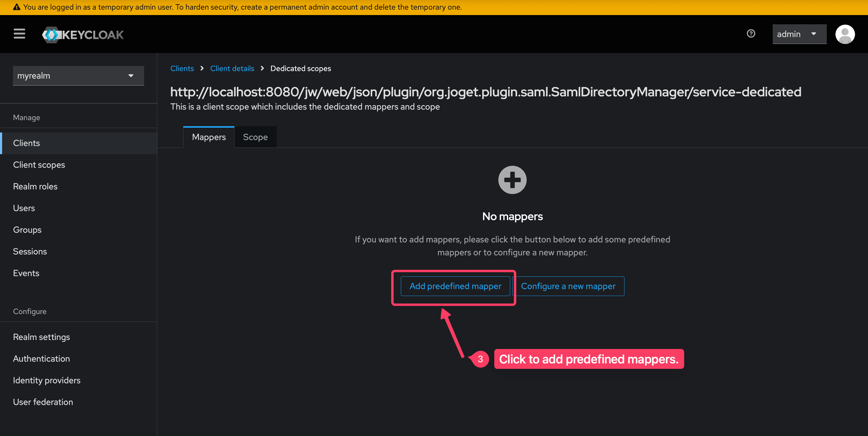Open the help question-mark icon
The width and height of the screenshot is (868, 436).
751,34
